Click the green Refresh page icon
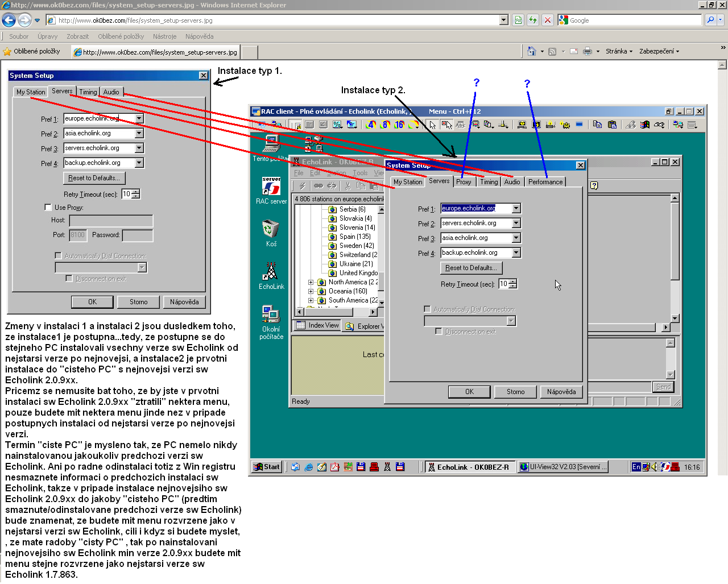 tap(533, 20)
